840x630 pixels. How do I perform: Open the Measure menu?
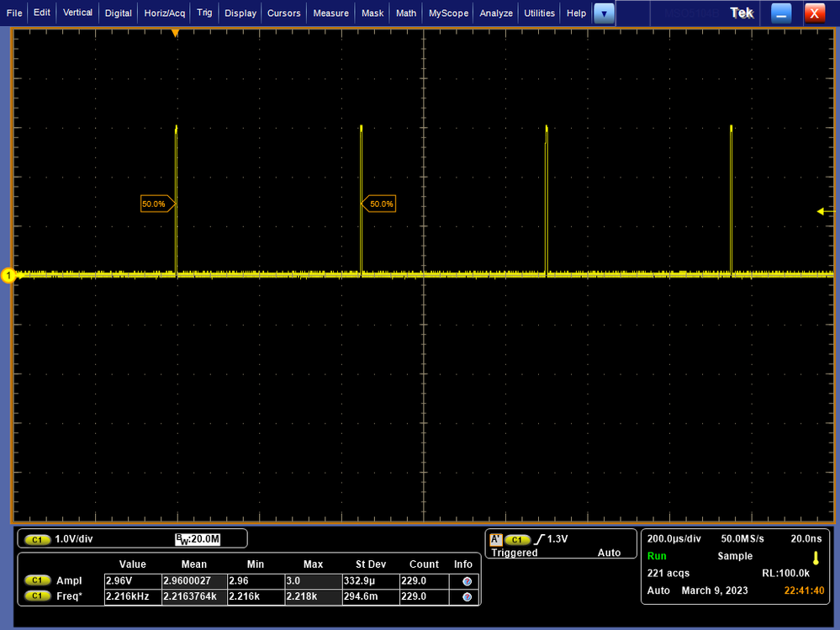click(330, 13)
